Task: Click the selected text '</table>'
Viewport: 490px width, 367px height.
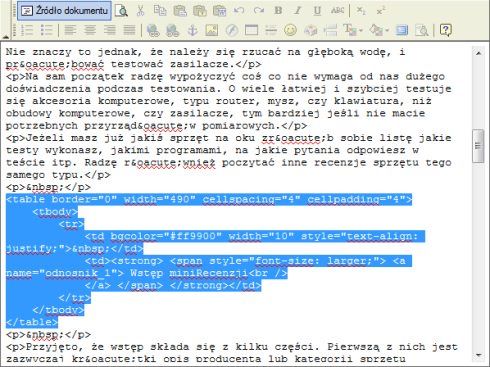Action: [x=32, y=322]
